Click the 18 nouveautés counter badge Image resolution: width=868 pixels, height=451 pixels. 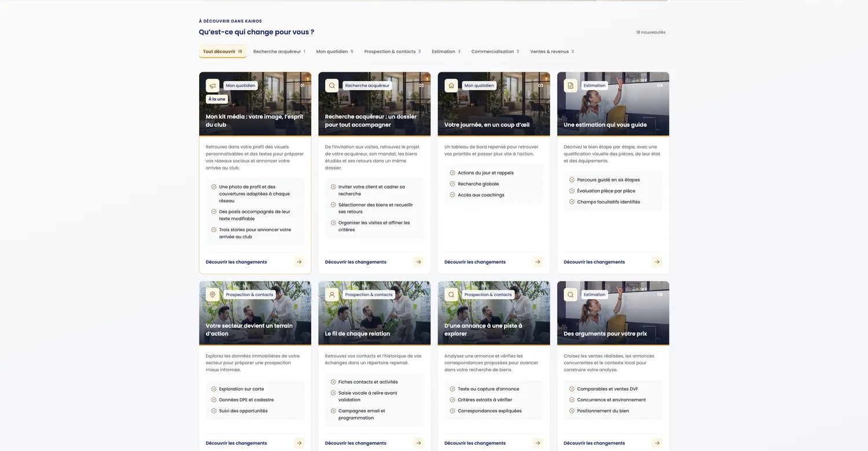point(650,32)
